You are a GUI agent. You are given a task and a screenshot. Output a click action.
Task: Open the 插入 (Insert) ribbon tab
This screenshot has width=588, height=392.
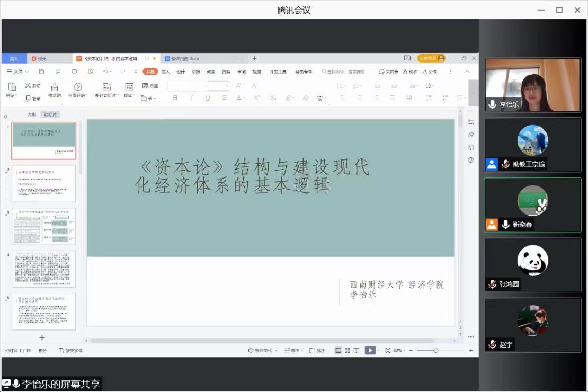[x=166, y=72]
